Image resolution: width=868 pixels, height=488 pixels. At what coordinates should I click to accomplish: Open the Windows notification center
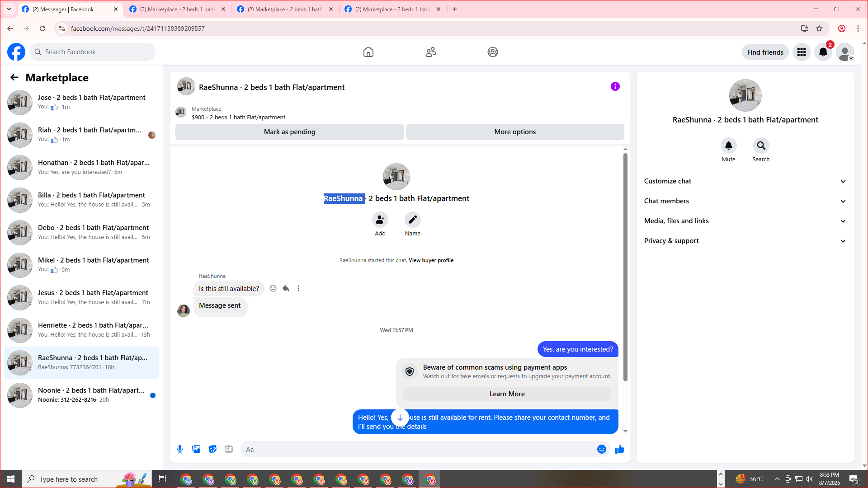[854, 479]
